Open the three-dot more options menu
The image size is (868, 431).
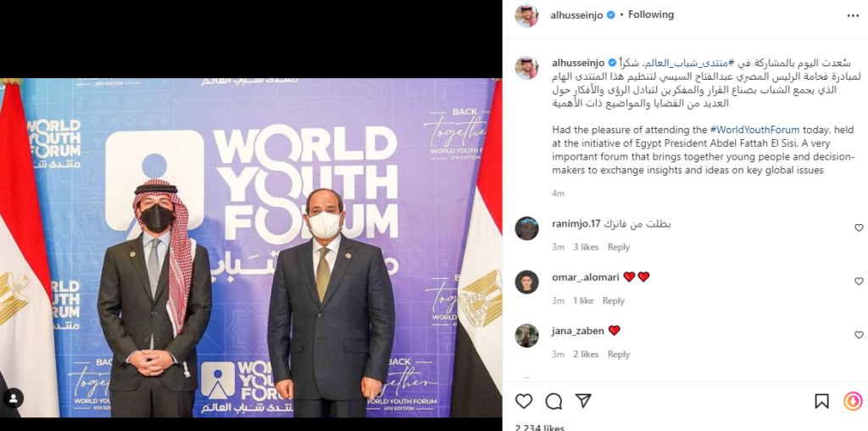coord(853,15)
